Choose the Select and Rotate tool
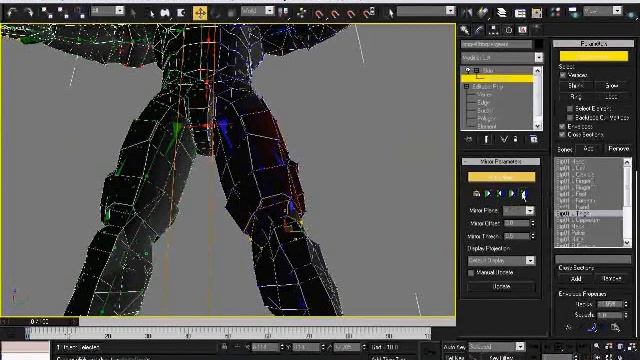Viewport: 640px width, 360px height. tap(216, 13)
